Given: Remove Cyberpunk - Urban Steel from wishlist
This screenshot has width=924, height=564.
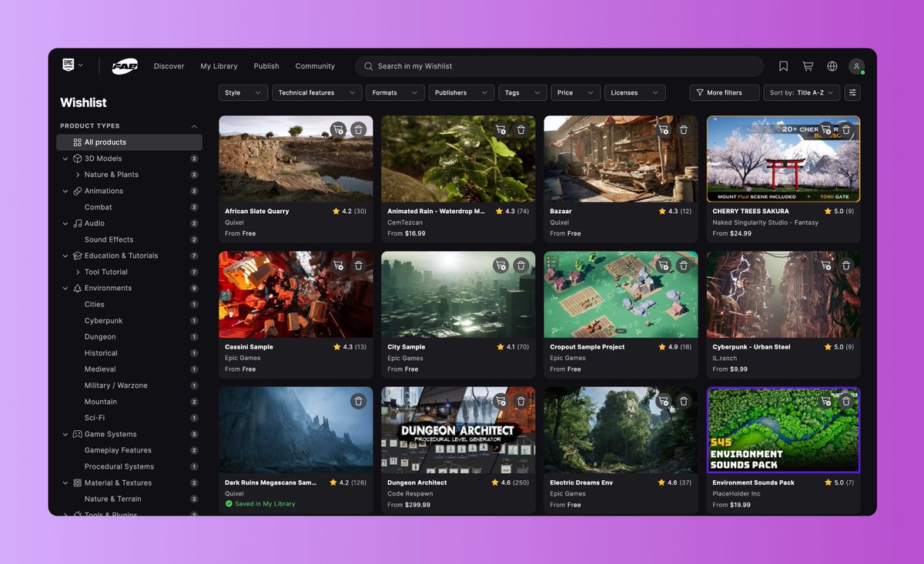Looking at the screenshot, I should (845, 265).
